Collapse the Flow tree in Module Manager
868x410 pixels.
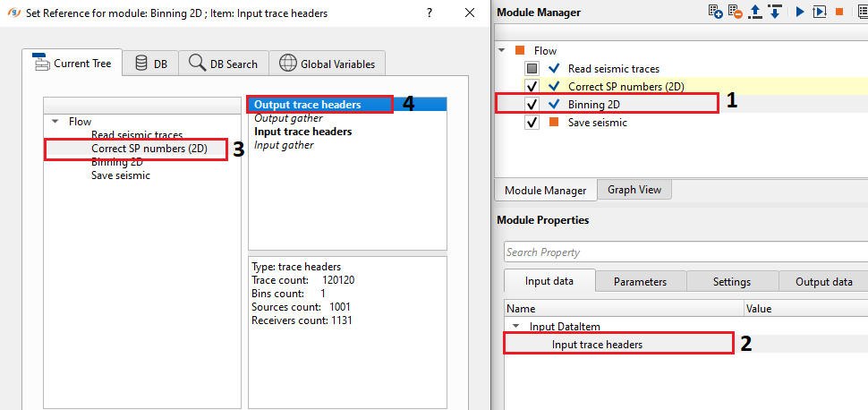coord(501,51)
